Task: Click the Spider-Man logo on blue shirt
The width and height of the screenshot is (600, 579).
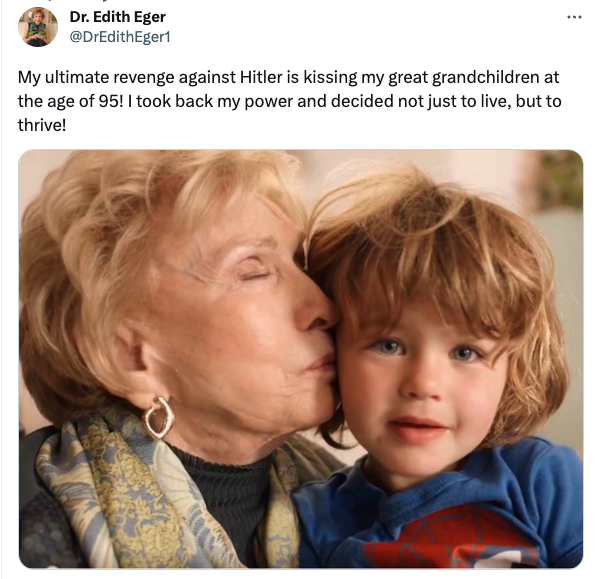Action: (450, 540)
